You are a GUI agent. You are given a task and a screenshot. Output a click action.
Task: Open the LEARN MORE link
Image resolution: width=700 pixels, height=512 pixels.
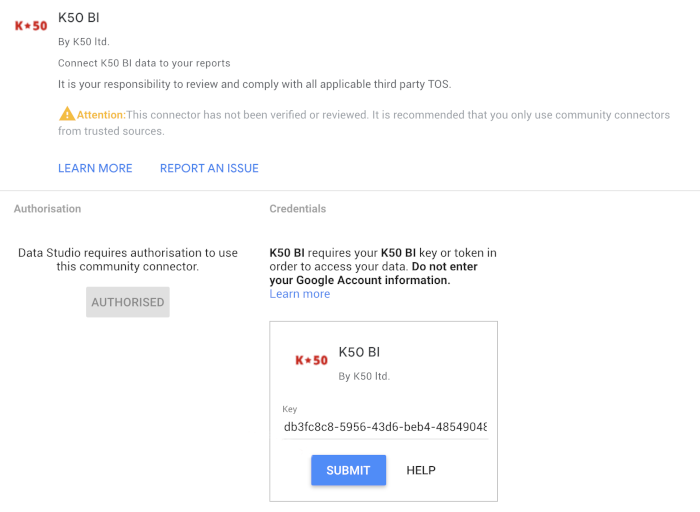[95, 168]
